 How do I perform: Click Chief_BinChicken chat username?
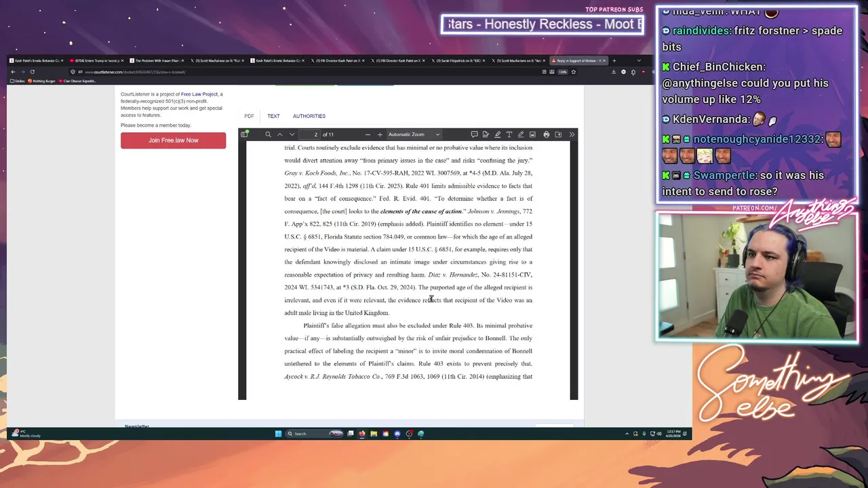click(719, 67)
